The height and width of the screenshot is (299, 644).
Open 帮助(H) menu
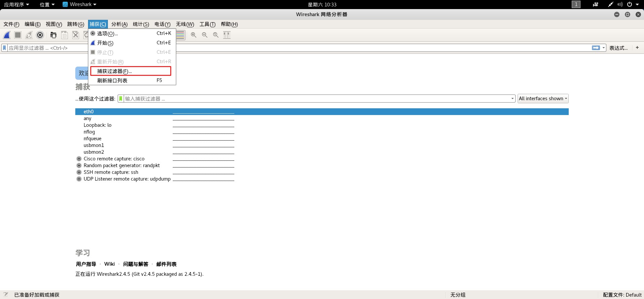pyautogui.click(x=229, y=24)
